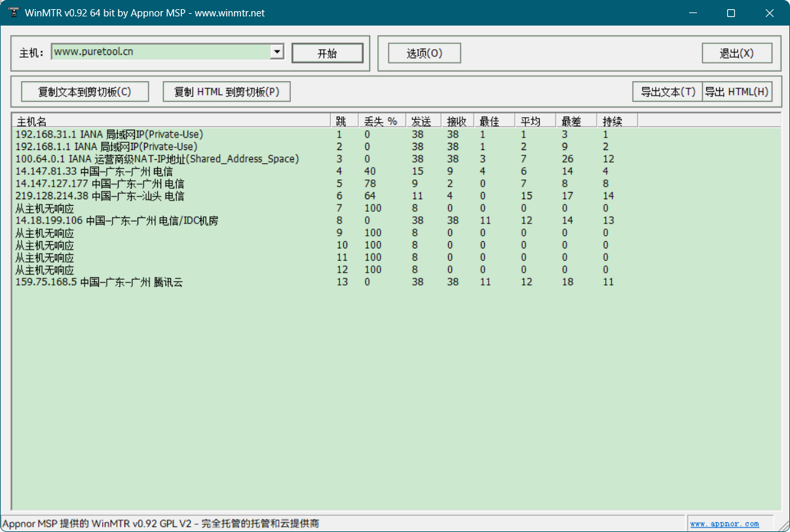790x532 pixels.
Task: Copy results as HTML with 复制 HTML 到剪切板(P)
Action: (226, 91)
